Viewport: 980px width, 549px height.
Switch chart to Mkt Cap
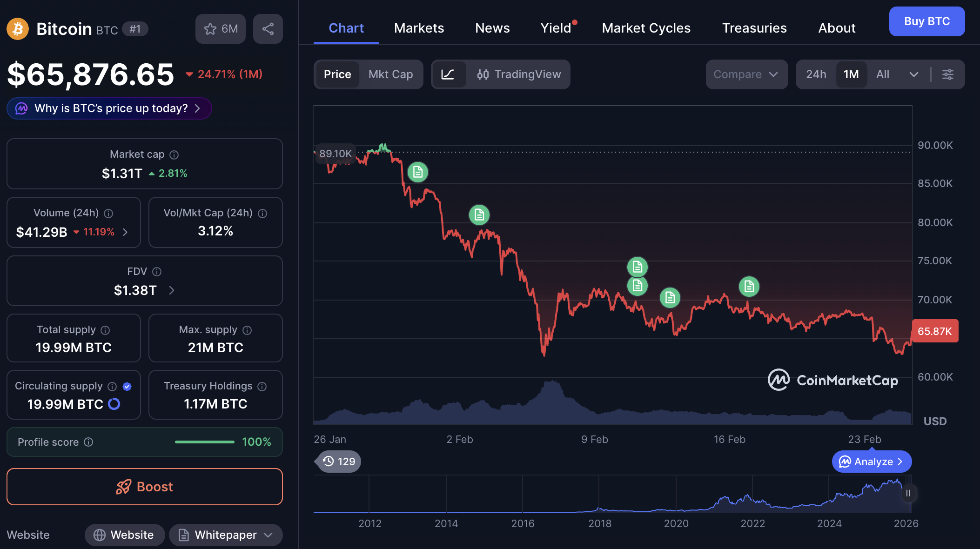(390, 74)
